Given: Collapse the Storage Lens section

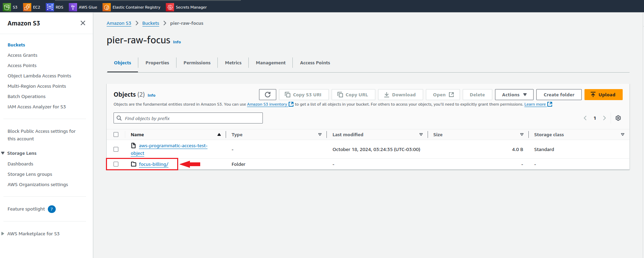Looking at the screenshot, I should 3,153.
